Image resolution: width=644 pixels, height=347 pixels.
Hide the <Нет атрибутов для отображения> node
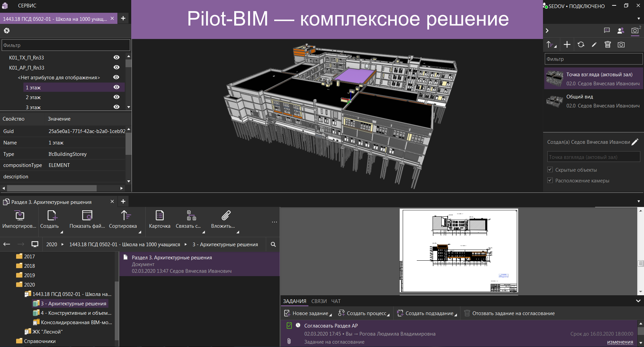coord(116,77)
